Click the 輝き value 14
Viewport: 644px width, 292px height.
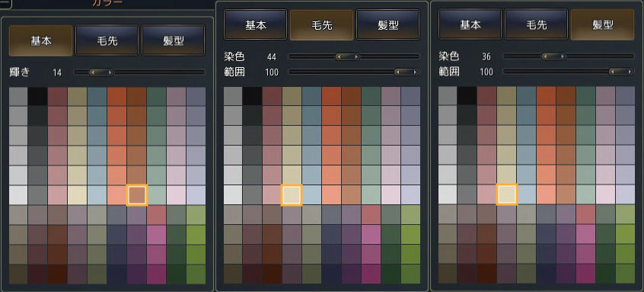point(57,72)
